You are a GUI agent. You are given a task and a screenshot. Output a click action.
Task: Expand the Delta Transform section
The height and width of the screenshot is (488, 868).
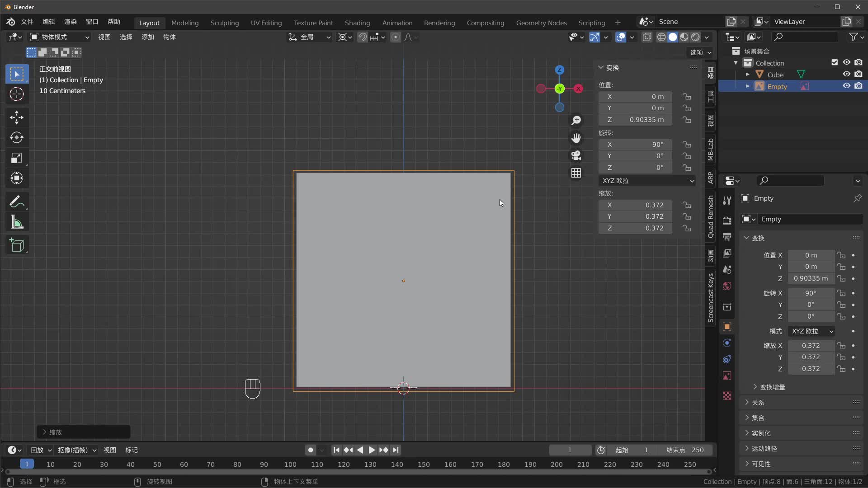772,387
